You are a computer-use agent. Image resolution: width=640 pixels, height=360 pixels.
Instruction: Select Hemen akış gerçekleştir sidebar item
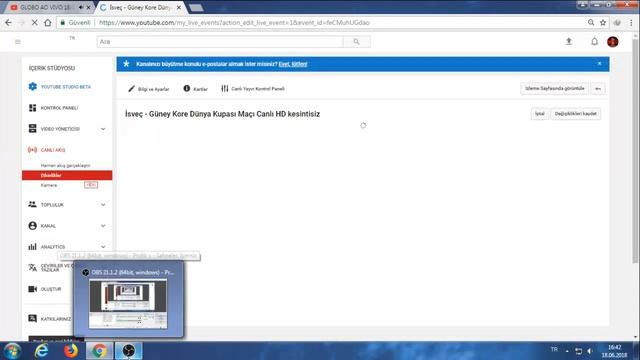pyautogui.click(x=65, y=165)
